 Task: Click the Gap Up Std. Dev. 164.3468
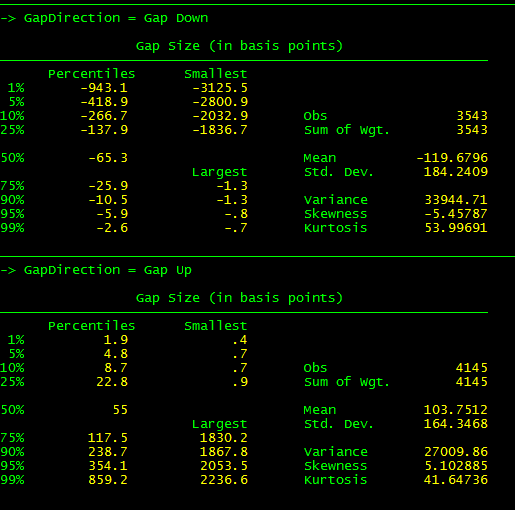455,423
